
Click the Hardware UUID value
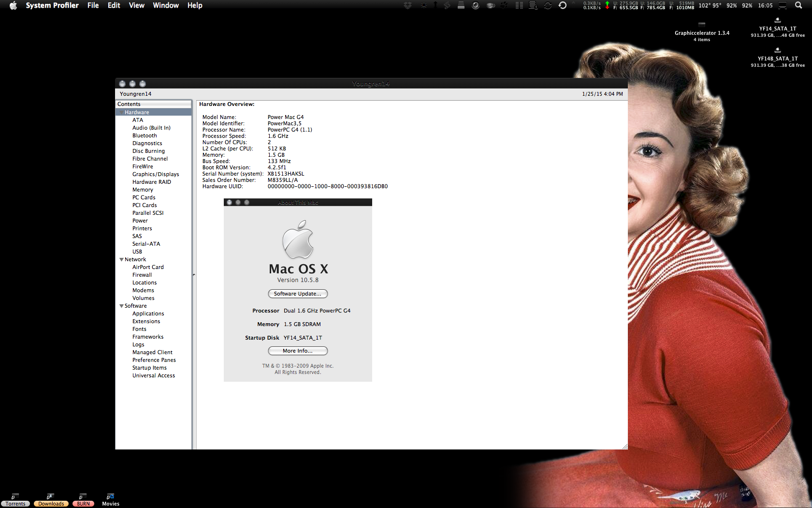pyautogui.click(x=328, y=186)
